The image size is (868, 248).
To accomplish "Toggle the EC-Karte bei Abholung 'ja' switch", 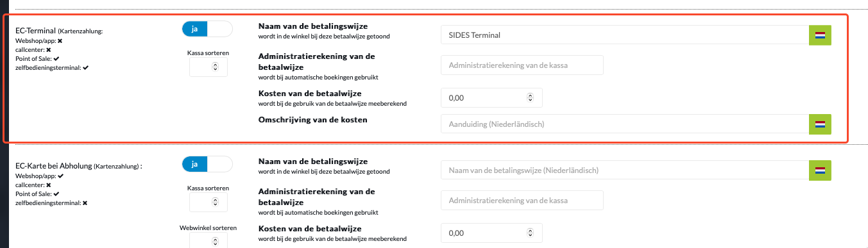I will click(x=207, y=165).
